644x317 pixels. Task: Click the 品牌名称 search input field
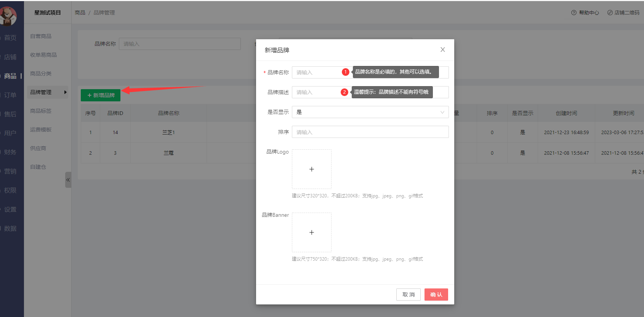[179, 44]
